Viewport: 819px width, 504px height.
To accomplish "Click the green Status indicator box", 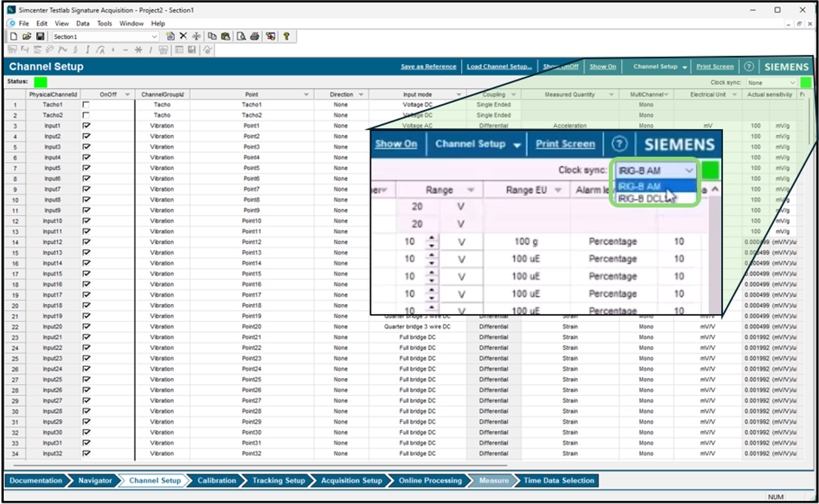I will [41, 82].
